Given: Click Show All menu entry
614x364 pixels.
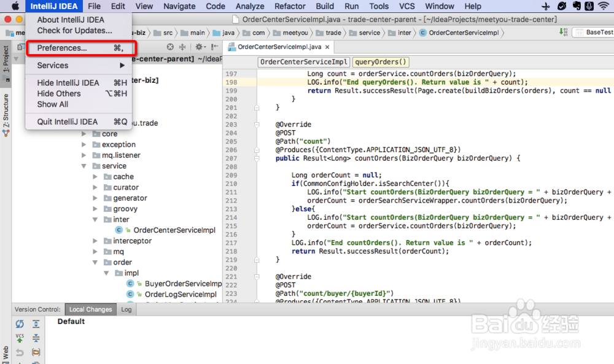Looking at the screenshot, I should (x=79, y=104).
